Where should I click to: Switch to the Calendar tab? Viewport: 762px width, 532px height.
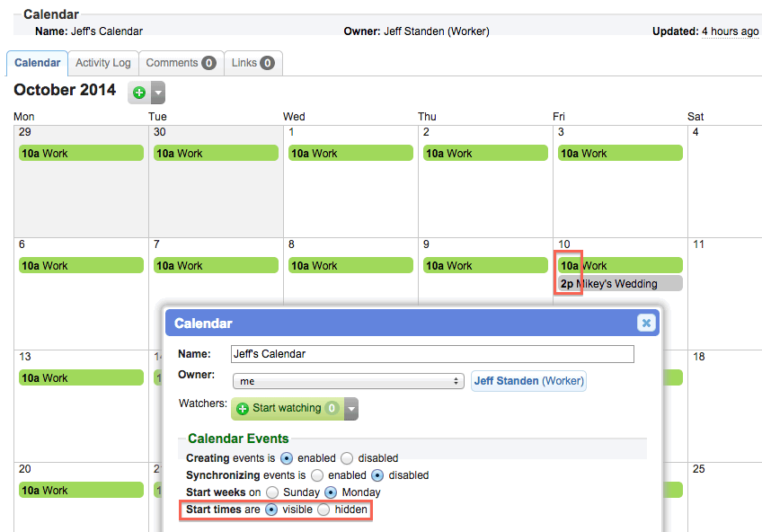(x=38, y=63)
